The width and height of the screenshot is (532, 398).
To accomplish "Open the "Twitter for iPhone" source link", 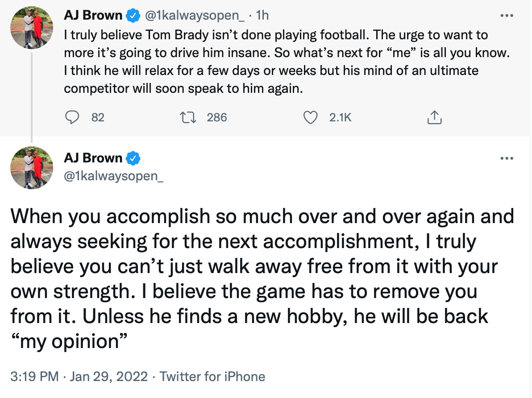I will point(212,377).
